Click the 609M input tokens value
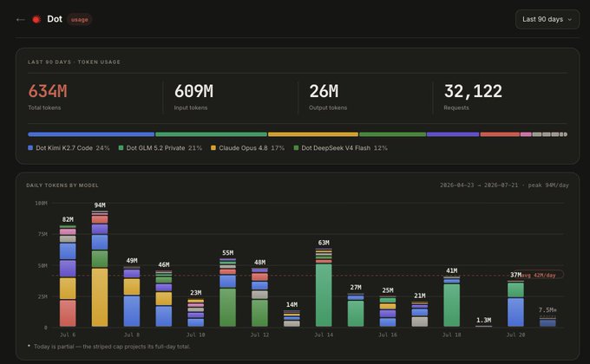Image resolution: width=590 pixels, height=364 pixels. [193, 91]
